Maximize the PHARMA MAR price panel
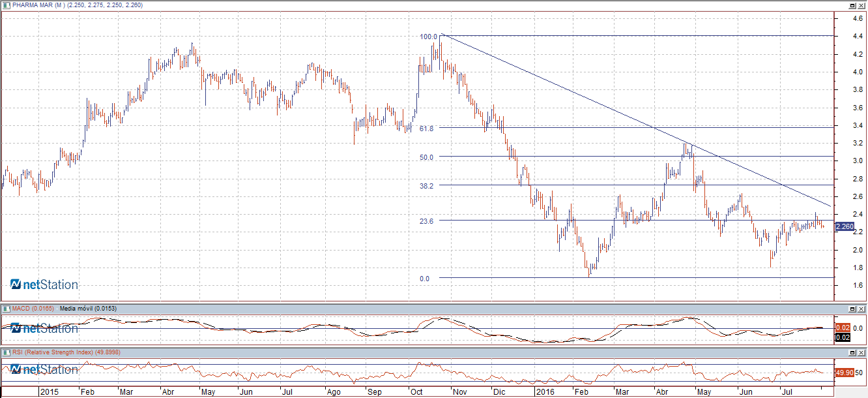The image size is (868, 398). pos(852,5)
